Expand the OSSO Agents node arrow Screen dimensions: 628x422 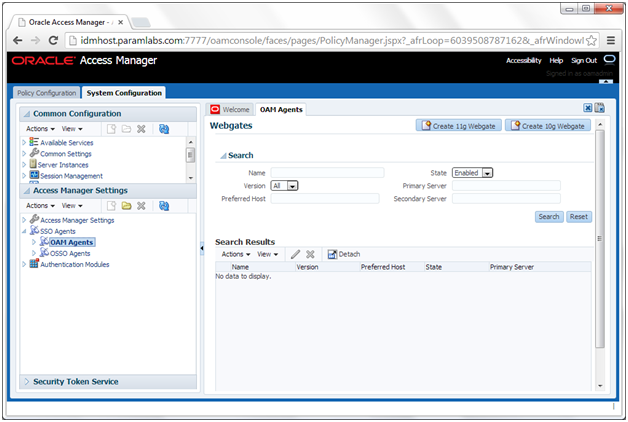pos(34,253)
